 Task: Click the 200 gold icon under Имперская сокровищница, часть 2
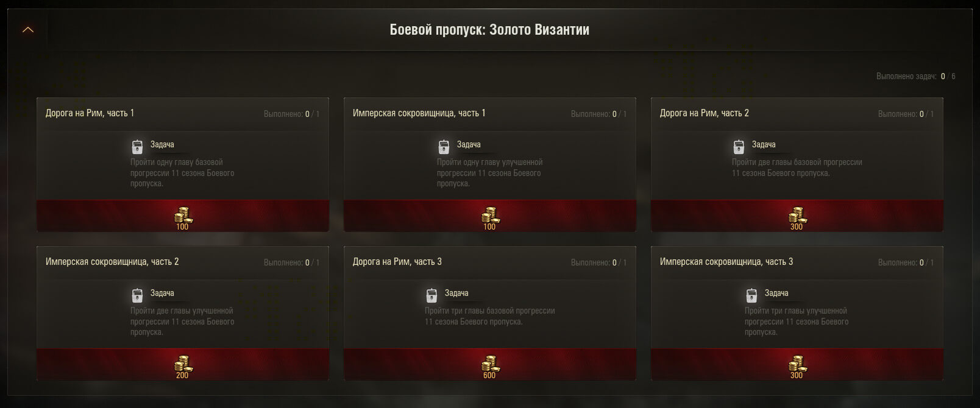point(183,364)
